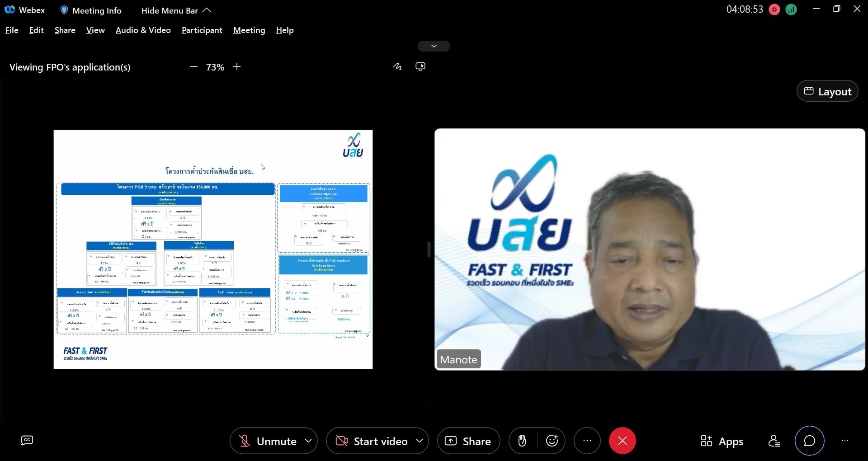The height and width of the screenshot is (461, 868).
Task: Open the Meeting menu
Action: pos(249,30)
